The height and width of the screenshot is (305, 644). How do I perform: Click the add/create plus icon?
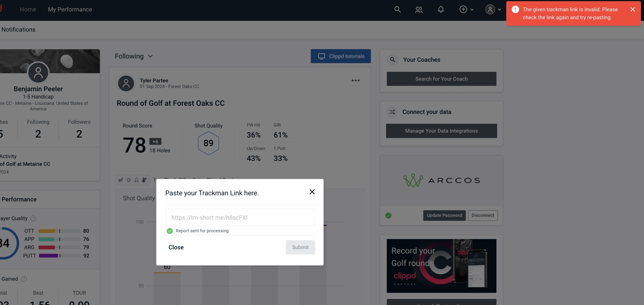point(463,9)
